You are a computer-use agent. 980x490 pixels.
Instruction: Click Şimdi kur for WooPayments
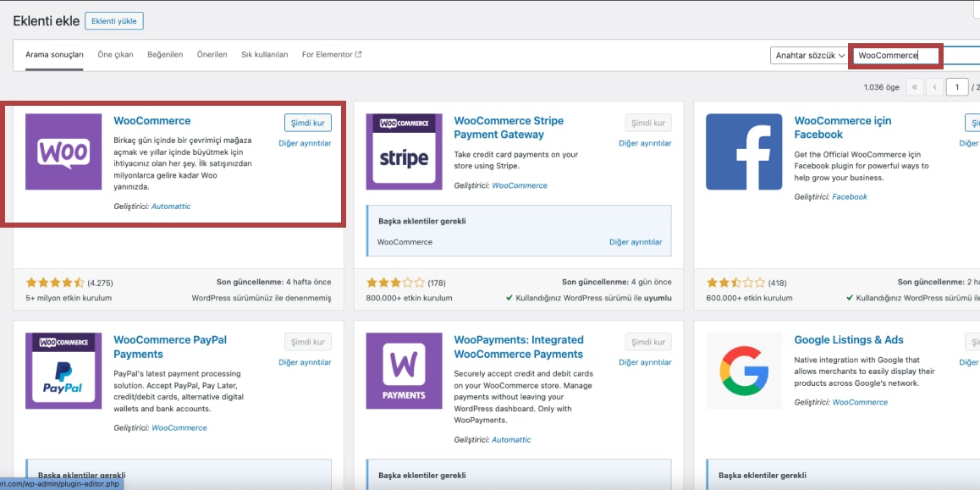point(648,342)
